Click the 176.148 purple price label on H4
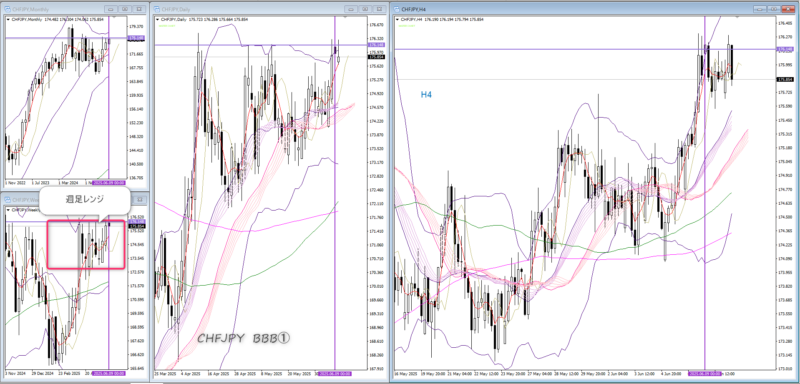This screenshot has width=800, height=384. [x=783, y=49]
